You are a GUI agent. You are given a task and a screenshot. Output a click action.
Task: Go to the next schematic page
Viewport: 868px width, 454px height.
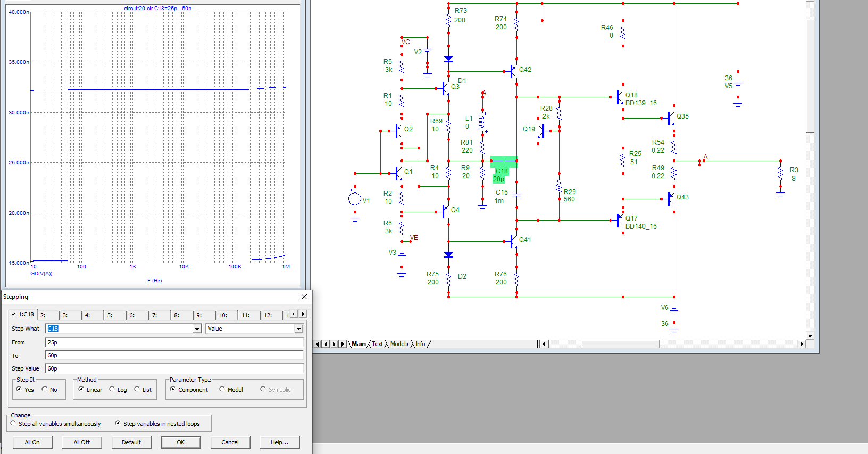coord(335,344)
